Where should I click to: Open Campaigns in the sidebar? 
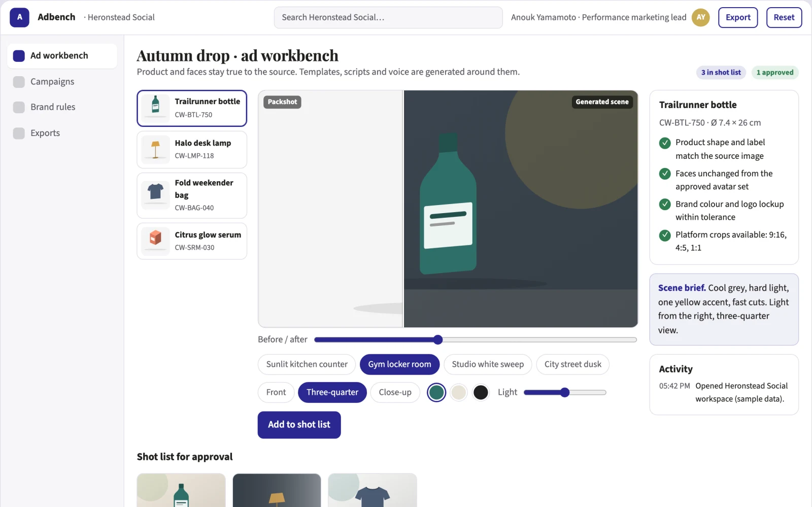(62, 82)
